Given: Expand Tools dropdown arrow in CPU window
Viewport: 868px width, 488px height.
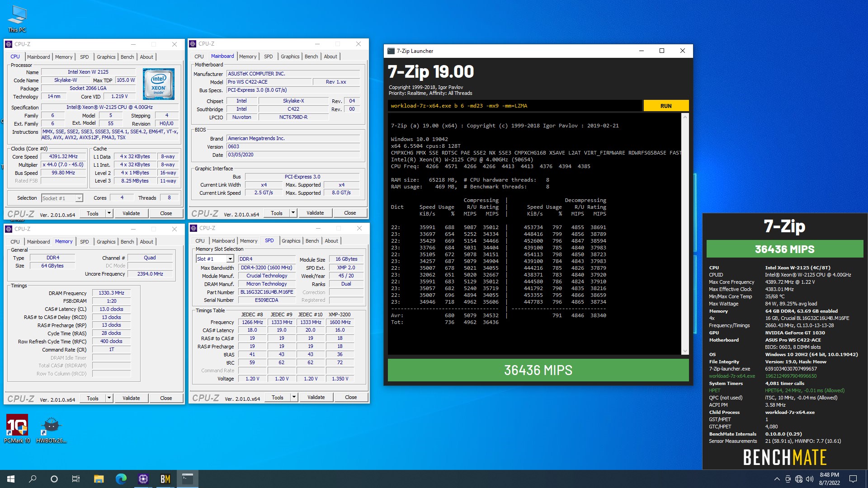Looking at the screenshot, I should [109, 213].
